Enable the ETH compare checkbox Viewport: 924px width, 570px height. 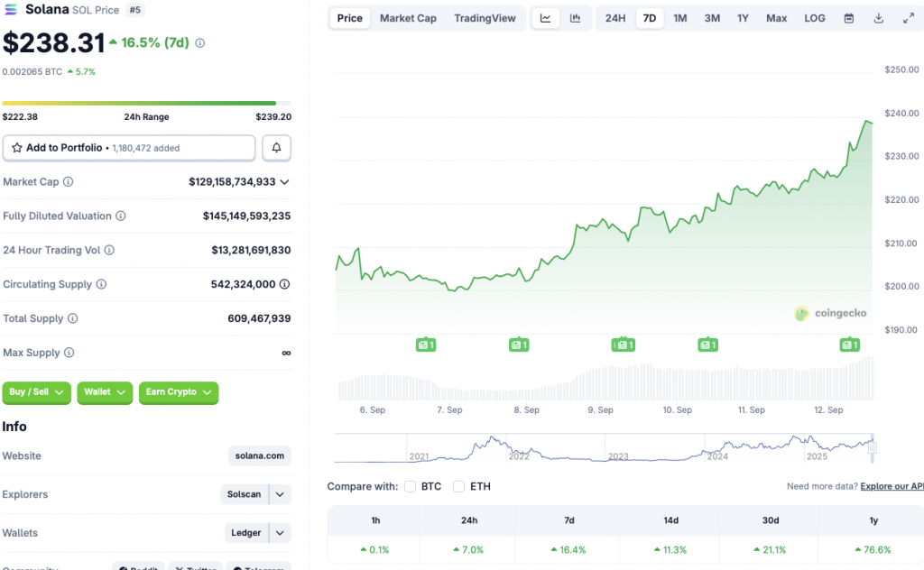pyautogui.click(x=458, y=486)
